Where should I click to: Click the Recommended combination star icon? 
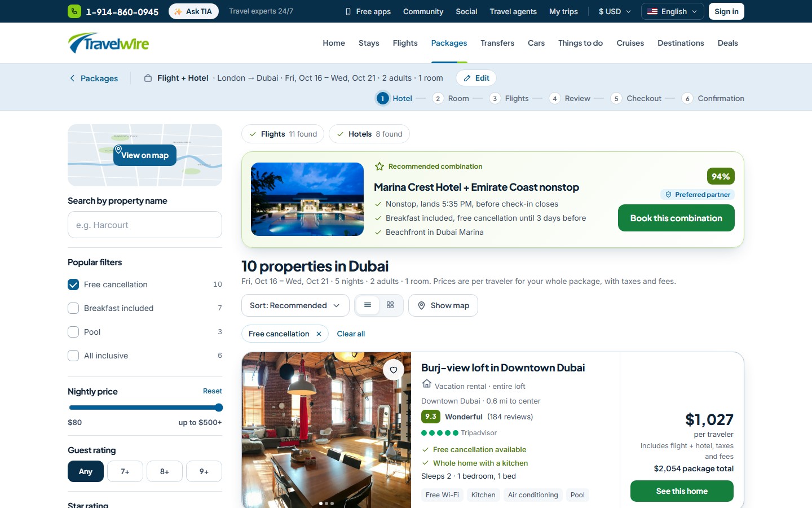coord(379,167)
